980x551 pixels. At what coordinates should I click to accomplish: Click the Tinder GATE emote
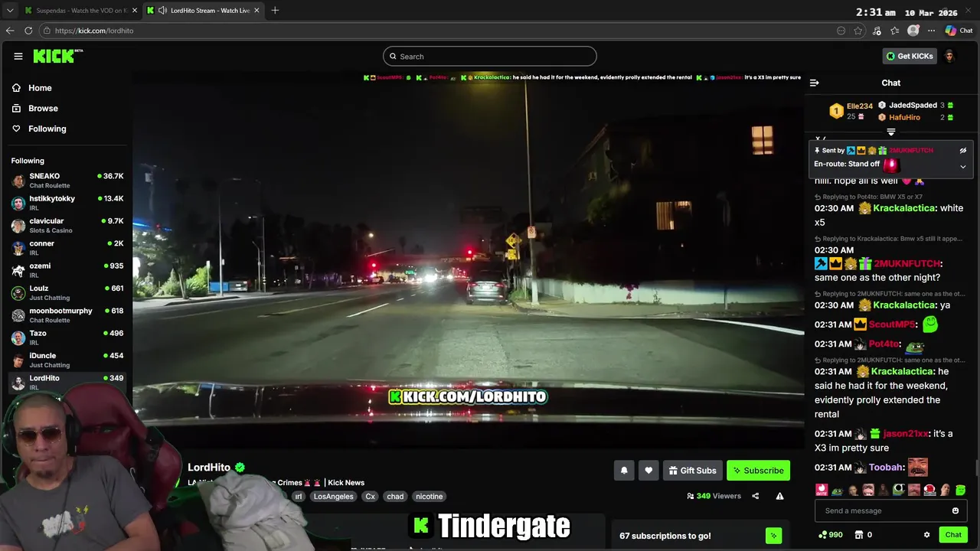(x=822, y=490)
